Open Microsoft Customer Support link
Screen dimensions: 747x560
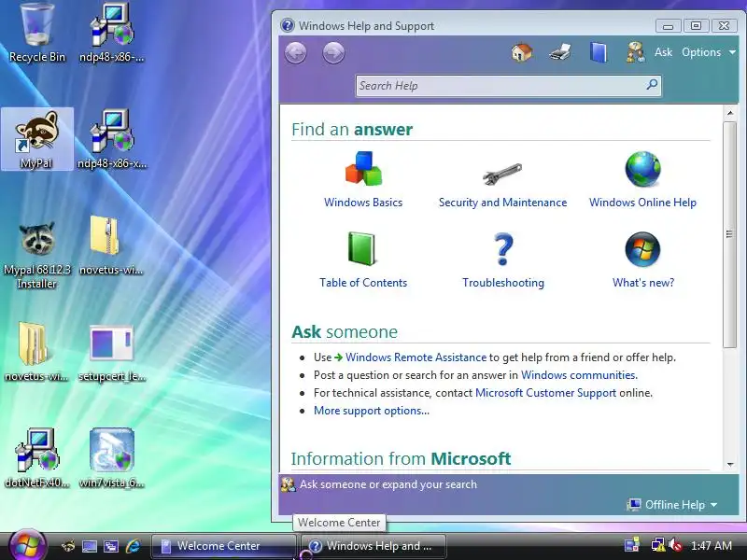546,393
